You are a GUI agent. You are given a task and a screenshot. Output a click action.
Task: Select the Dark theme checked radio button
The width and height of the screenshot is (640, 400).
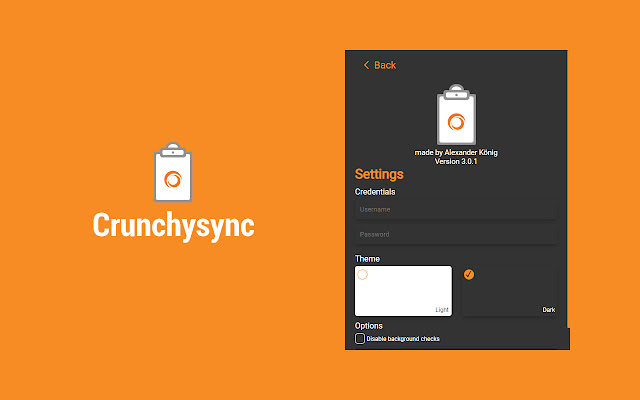pyautogui.click(x=469, y=274)
